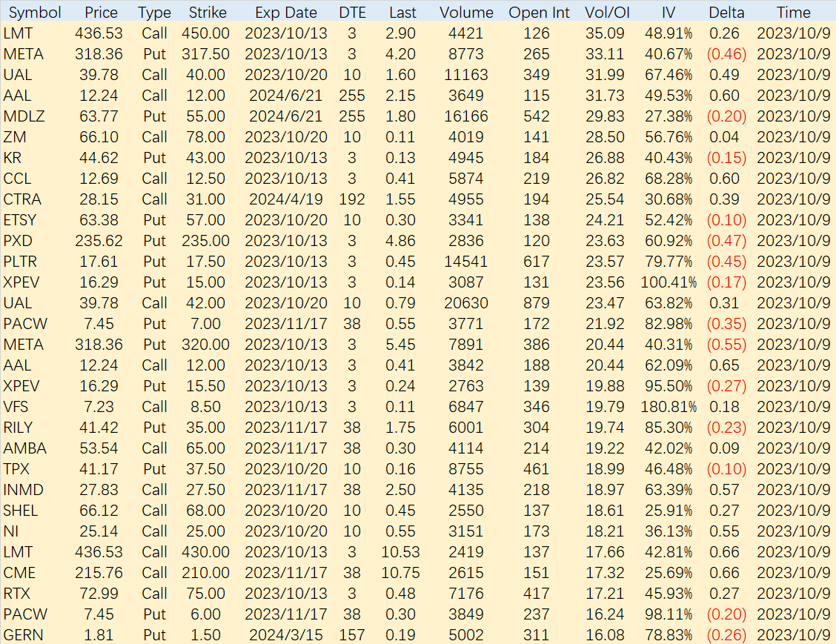Click open interest 617 in PLTR row
This screenshot has width=836, height=644.
[537, 262]
